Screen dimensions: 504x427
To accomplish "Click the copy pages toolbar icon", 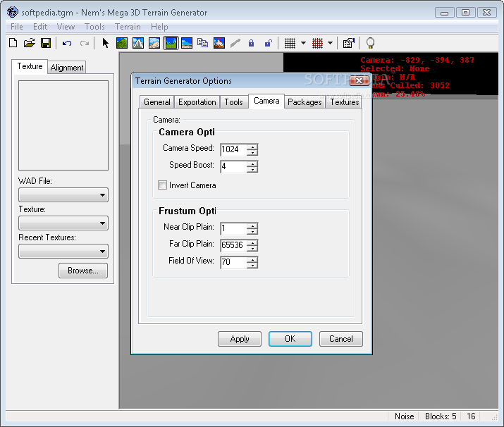I will (202, 43).
